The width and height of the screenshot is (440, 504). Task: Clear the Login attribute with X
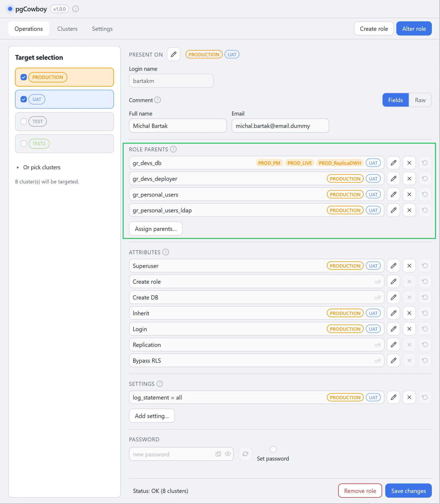[409, 329]
